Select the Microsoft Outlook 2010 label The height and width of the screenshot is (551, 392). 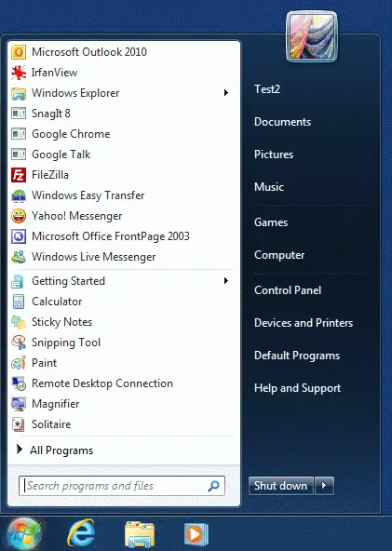[89, 52]
